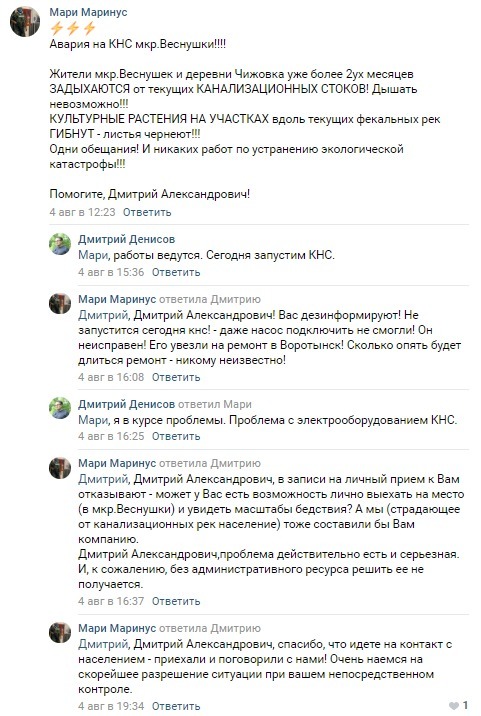This screenshot has width=481, height=716.
Task: Open author name Мари Маринус on top post
Action: click(88, 12)
